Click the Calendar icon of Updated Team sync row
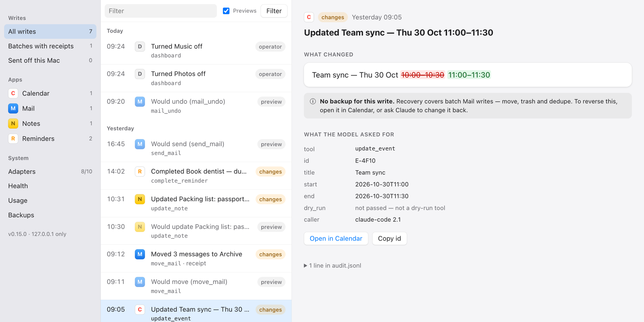Viewport: 644px width, 322px height. (x=140, y=310)
